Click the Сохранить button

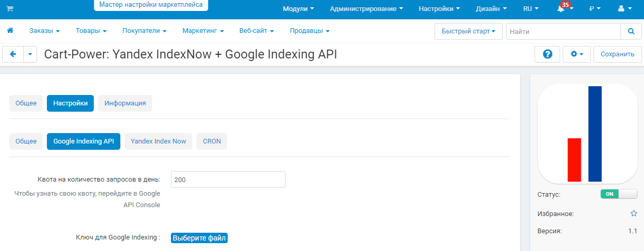[x=617, y=54]
